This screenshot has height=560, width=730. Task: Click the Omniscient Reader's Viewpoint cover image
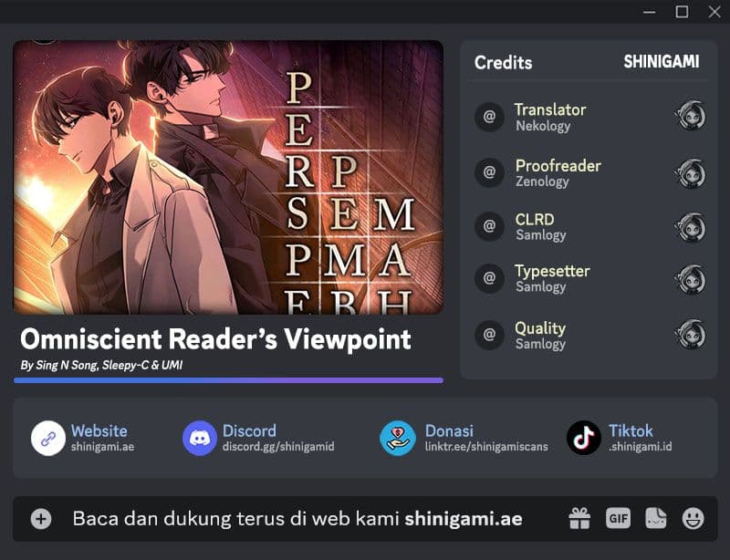(x=229, y=177)
